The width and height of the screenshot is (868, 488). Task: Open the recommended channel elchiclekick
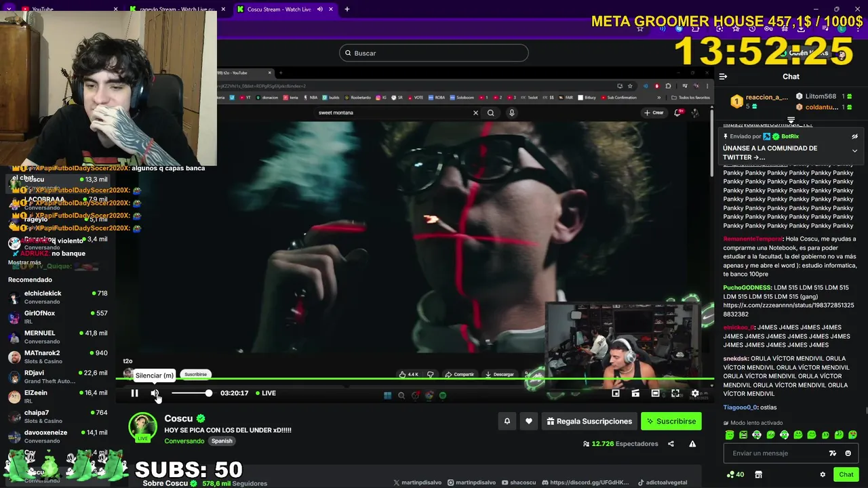pyautogui.click(x=58, y=297)
